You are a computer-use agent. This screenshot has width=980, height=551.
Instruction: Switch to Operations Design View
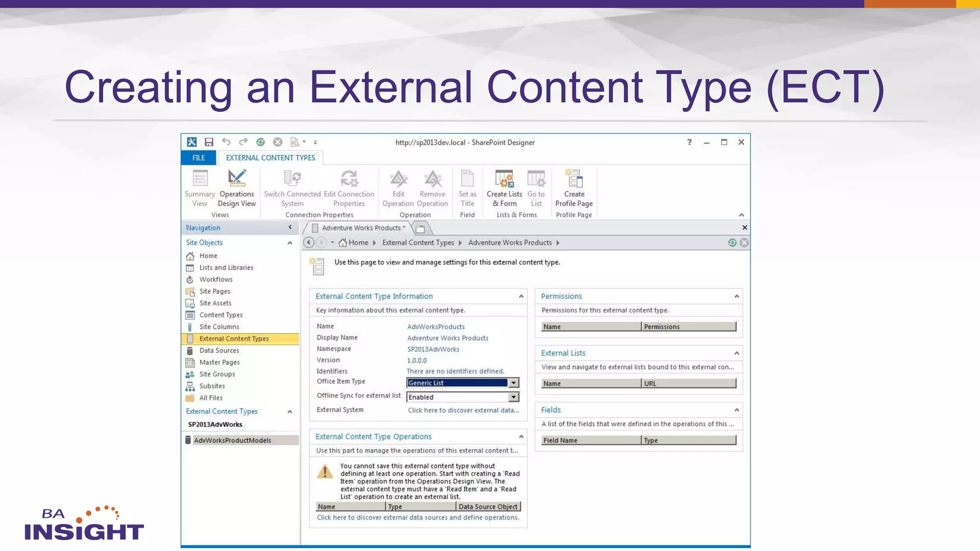[x=237, y=188]
